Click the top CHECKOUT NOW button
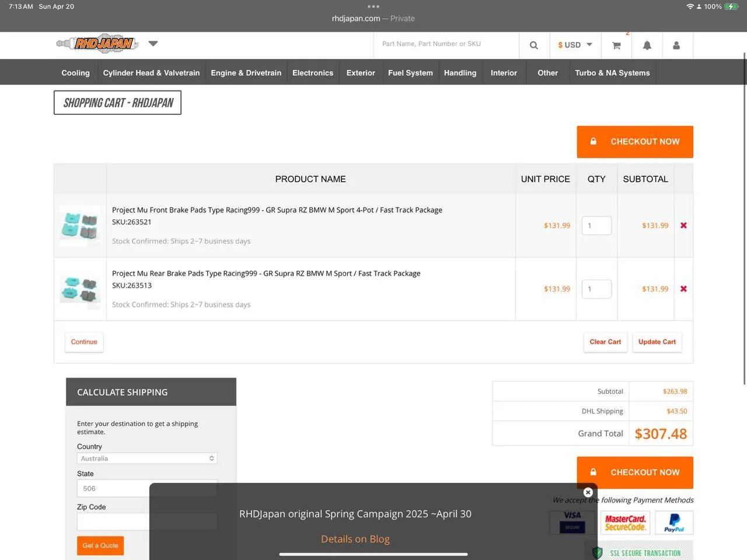This screenshot has height=560, width=747. tap(635, 142)
